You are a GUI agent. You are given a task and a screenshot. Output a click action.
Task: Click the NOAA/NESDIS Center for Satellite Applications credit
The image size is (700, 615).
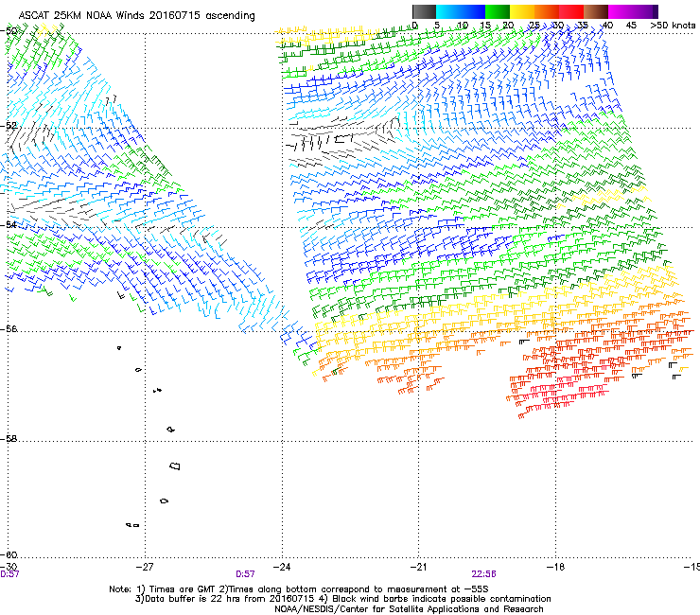(409, 609)
